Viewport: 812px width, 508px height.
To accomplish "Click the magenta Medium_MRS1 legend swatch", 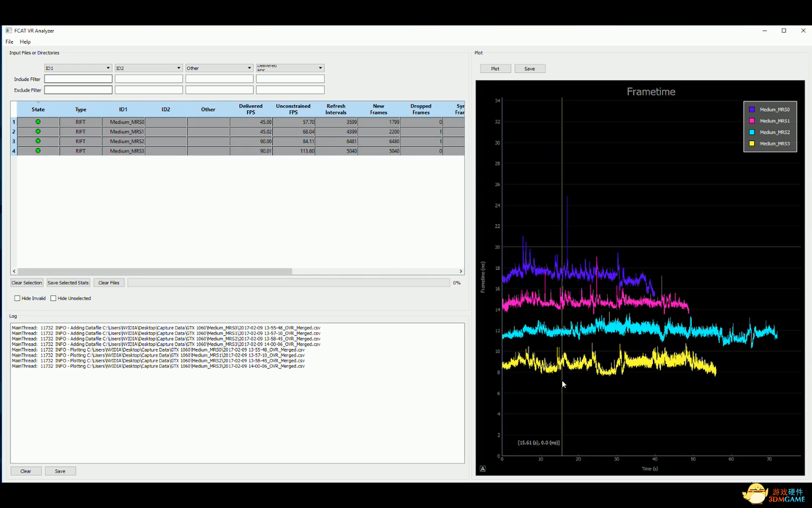I will (x=752, y=121).
